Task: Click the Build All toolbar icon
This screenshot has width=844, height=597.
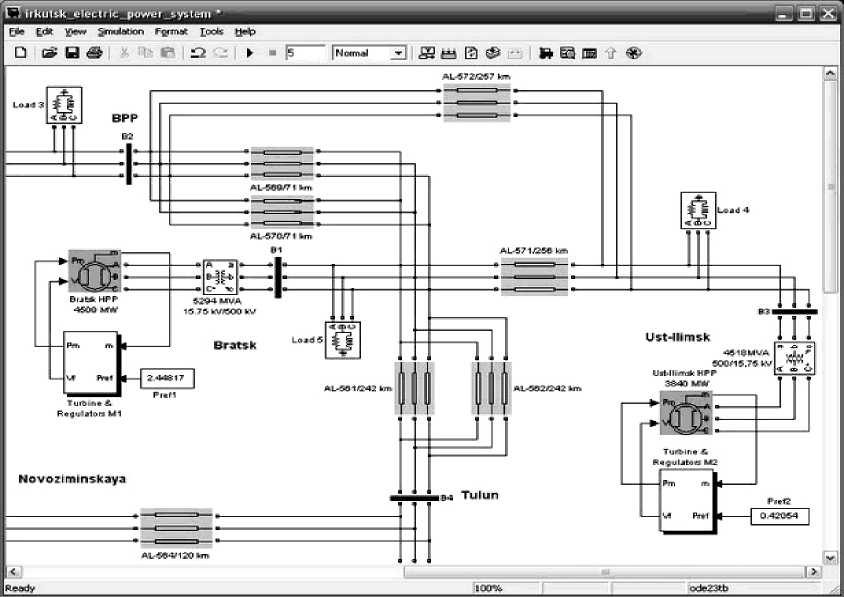Action: coord(448,53)
